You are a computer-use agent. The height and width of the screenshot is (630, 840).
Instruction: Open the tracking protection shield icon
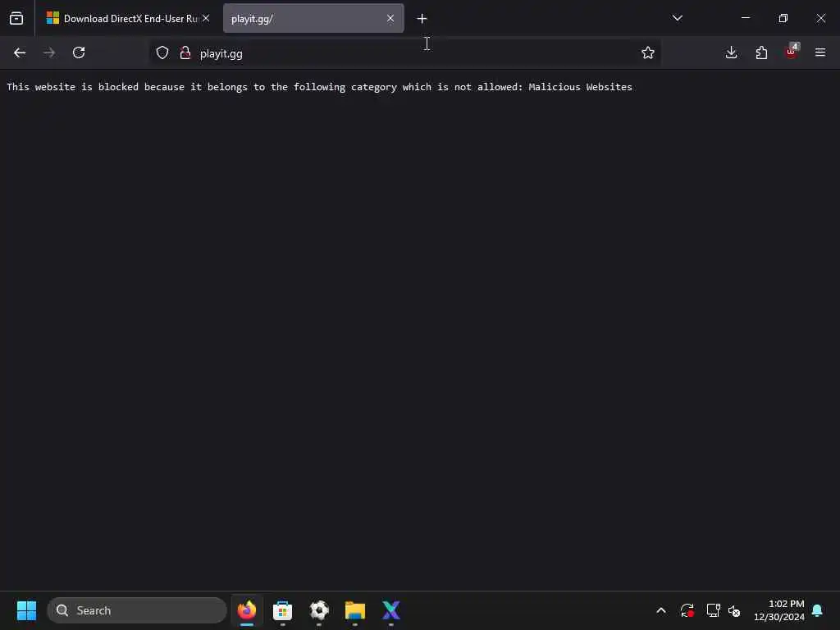[x=162, y=52]
